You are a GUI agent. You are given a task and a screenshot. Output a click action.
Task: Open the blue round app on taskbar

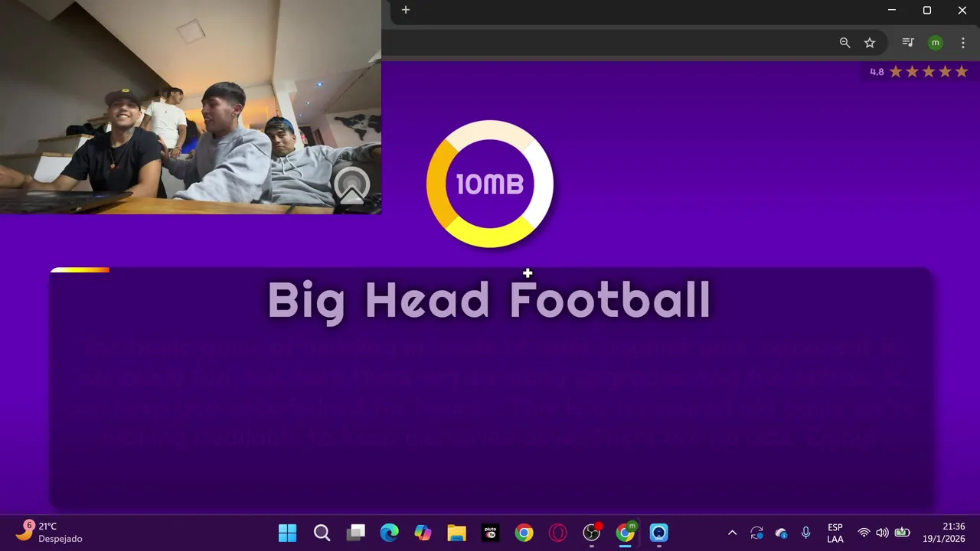pyautogui.click(x=659, y=533)
